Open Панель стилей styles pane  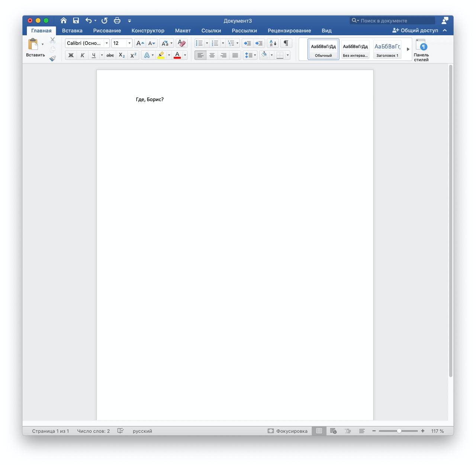(x=421, y=50)
